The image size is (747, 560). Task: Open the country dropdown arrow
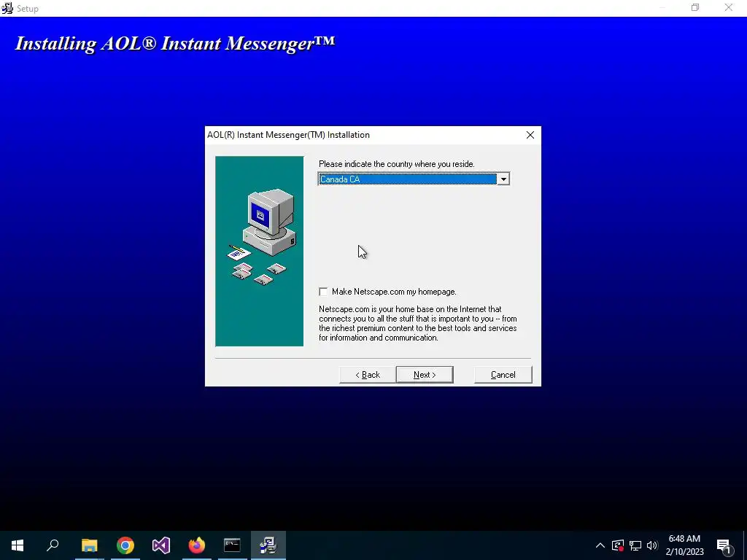503,179
